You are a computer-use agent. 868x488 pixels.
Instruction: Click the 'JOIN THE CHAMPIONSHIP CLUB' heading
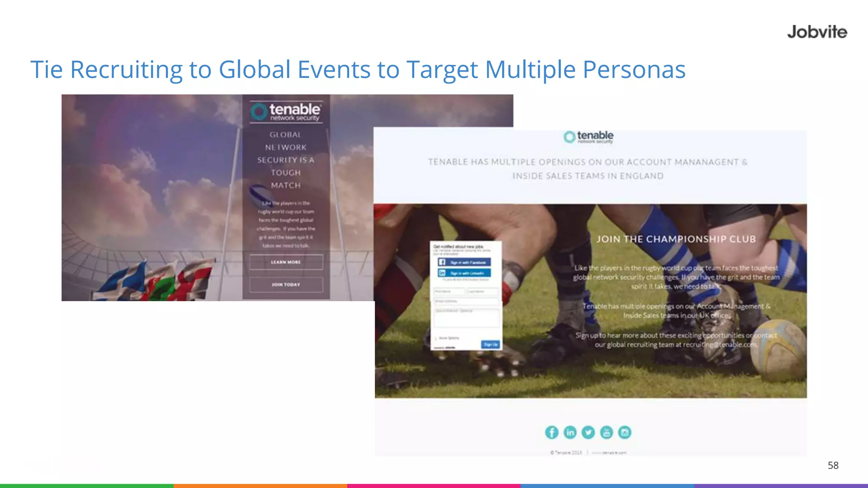[x=676, y=239]
